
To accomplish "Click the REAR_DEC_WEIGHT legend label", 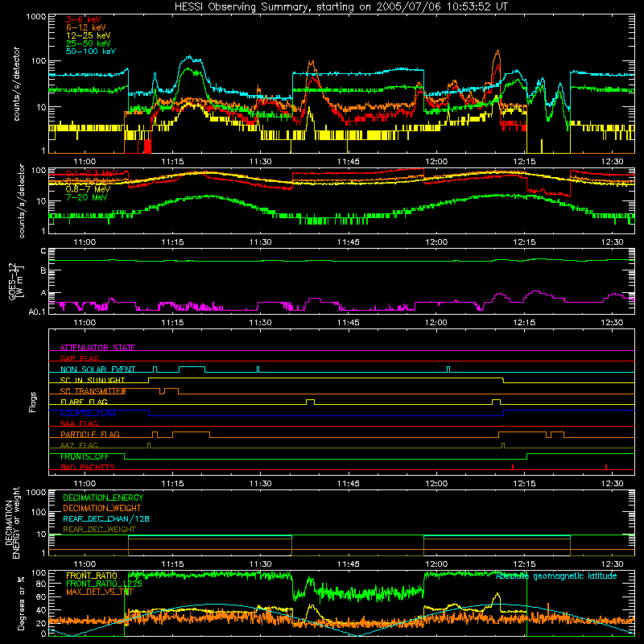I will pyautogui.click(x=99, y=530).
